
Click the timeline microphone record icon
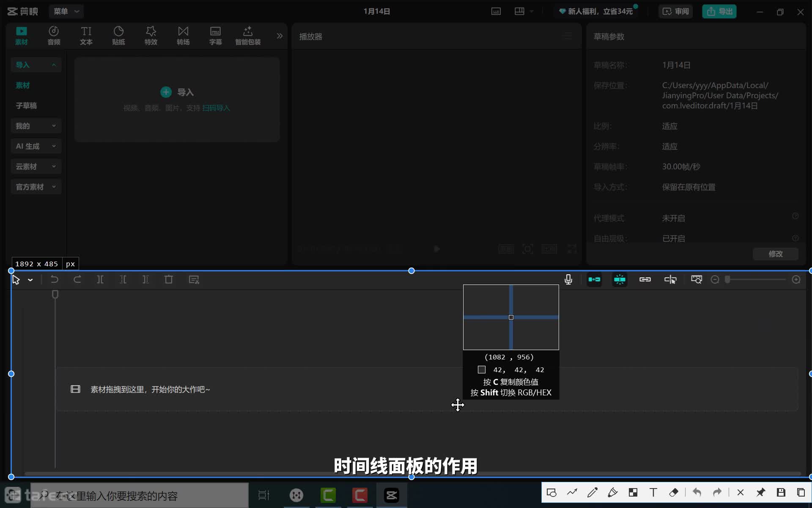coord(568,279)
